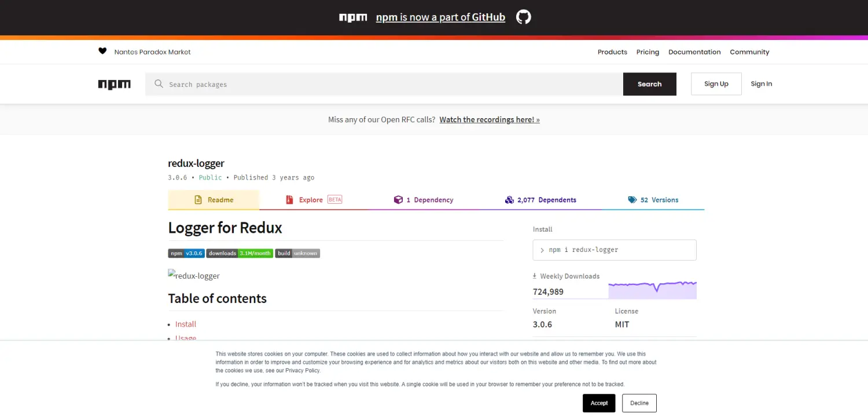Viewport: 868px width, 417px height.
Task: Open the 1 Dependency tab
Action: pyautogui.click(x=424, y=200)
